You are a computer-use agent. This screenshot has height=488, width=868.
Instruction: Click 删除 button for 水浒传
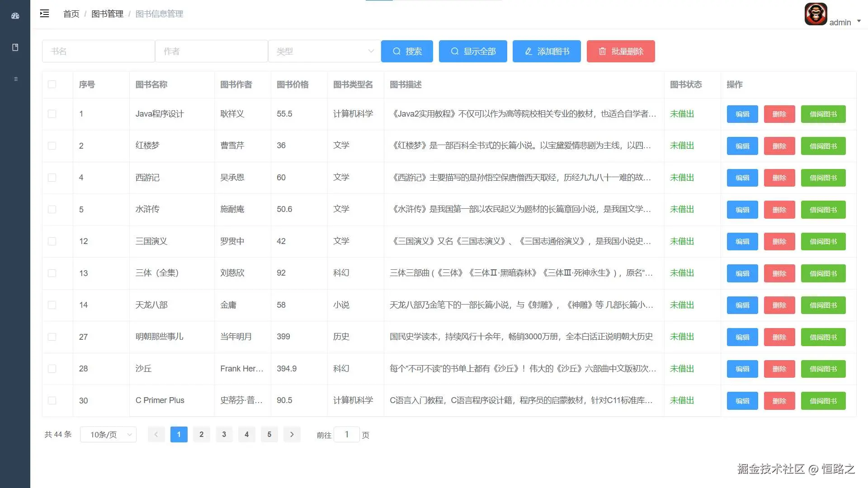[779, 210]
